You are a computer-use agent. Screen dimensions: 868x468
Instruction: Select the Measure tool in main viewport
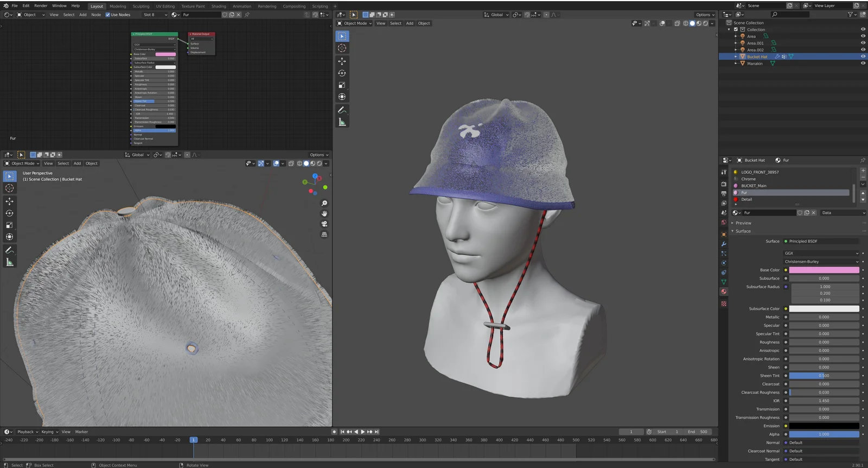[x=342, y=122]
